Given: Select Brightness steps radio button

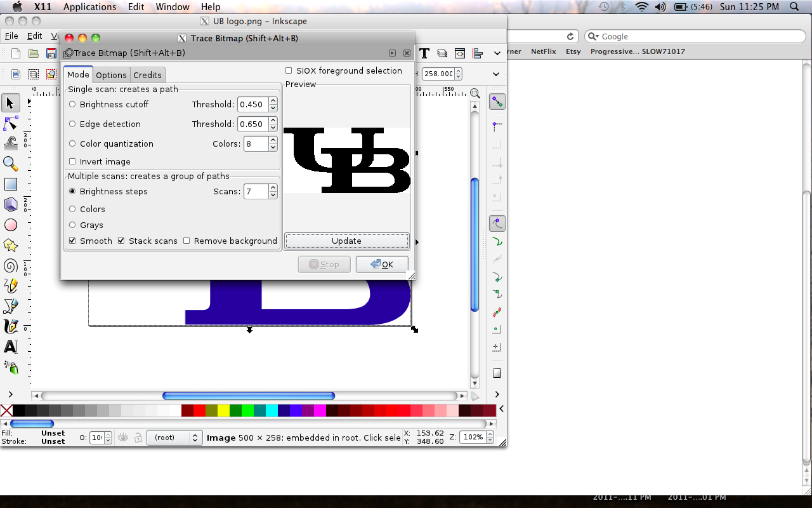Looking at the screenshot, I should (x=72, y=191).
